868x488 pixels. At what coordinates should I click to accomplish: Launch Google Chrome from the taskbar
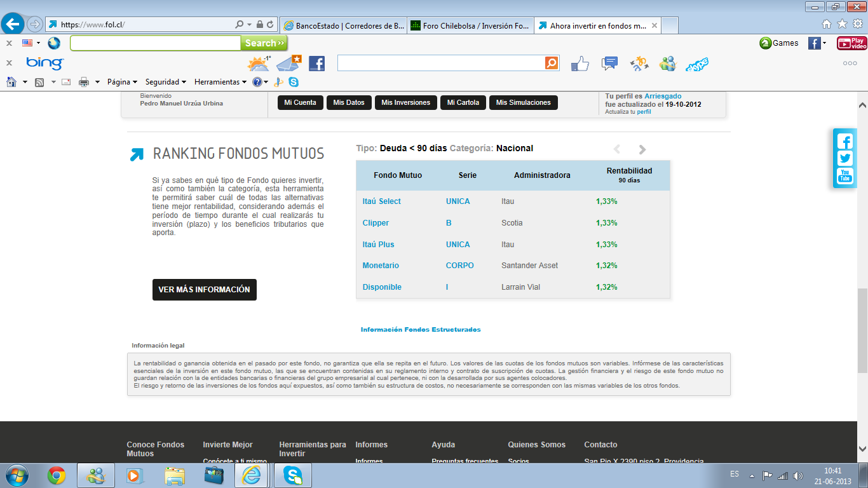[57, 475]
